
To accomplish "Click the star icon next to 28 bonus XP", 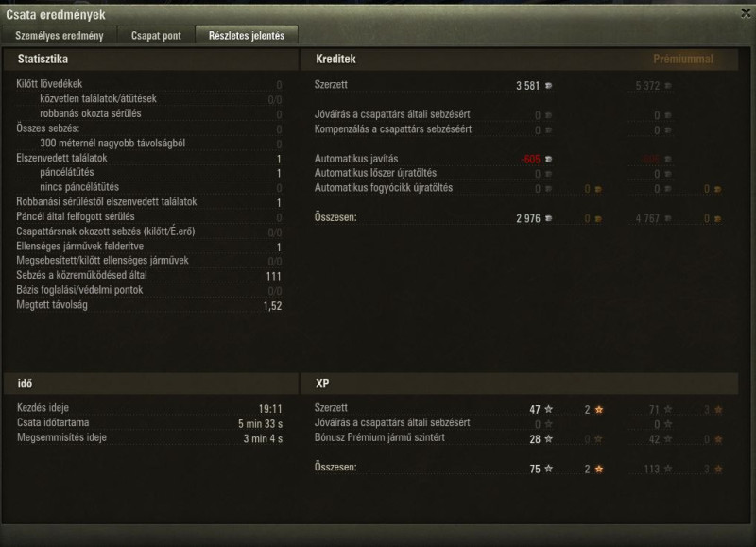I will coord(549,439).
